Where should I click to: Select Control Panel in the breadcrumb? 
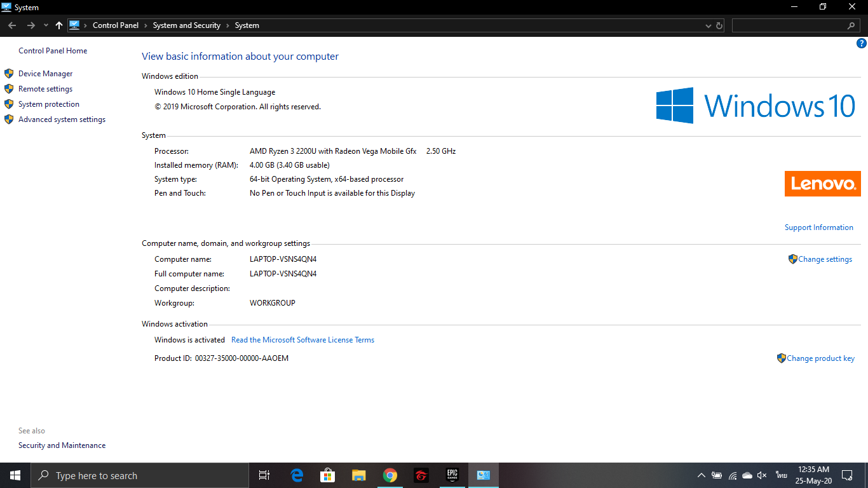[116, 25]
